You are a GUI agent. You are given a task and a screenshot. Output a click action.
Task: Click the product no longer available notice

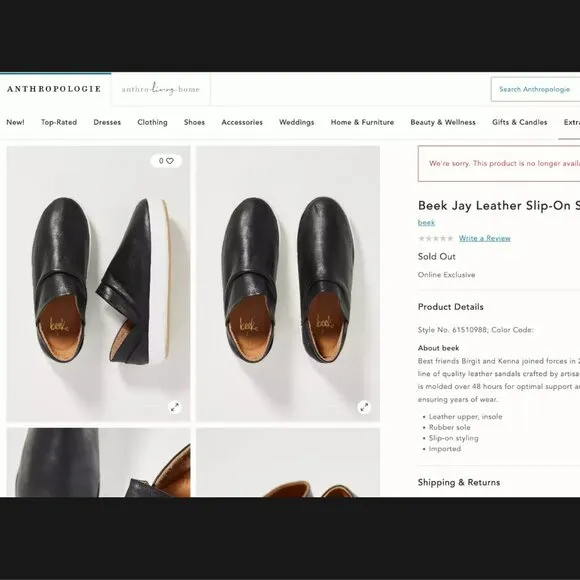[x=499, y=163]
